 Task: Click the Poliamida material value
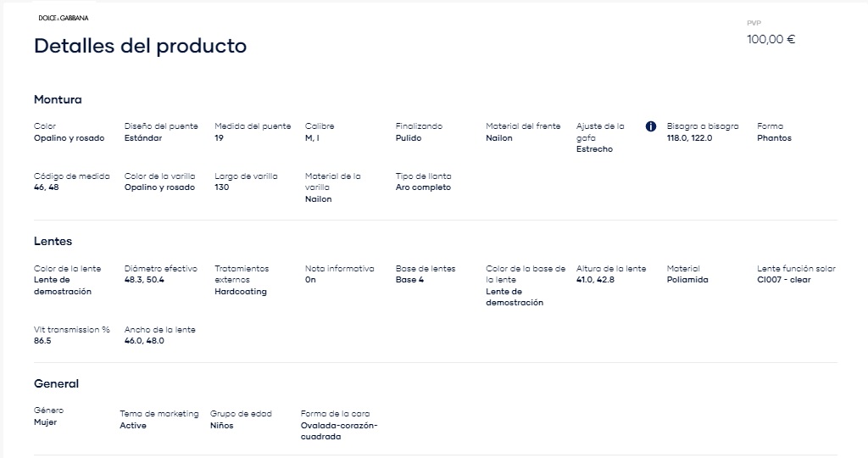click(687, 280)
